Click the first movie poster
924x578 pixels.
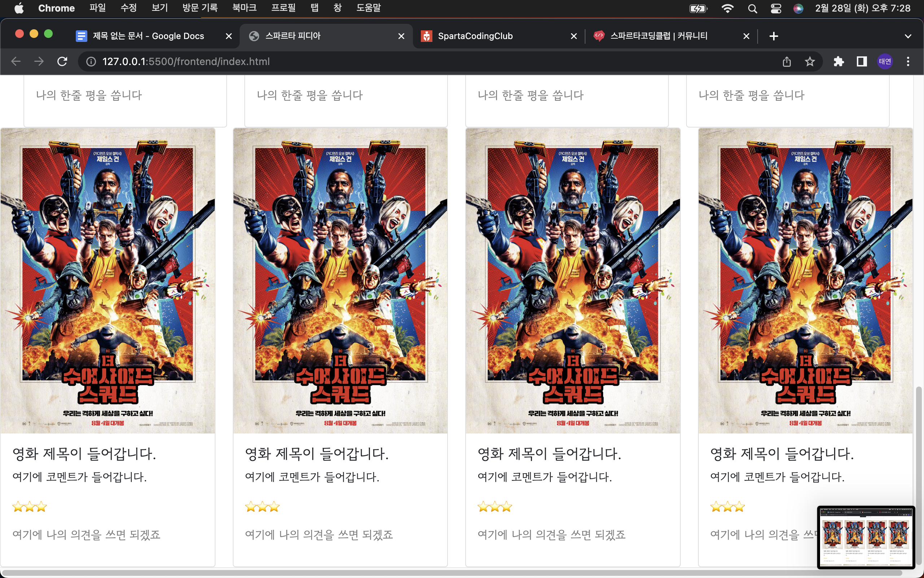click(108, 281)
